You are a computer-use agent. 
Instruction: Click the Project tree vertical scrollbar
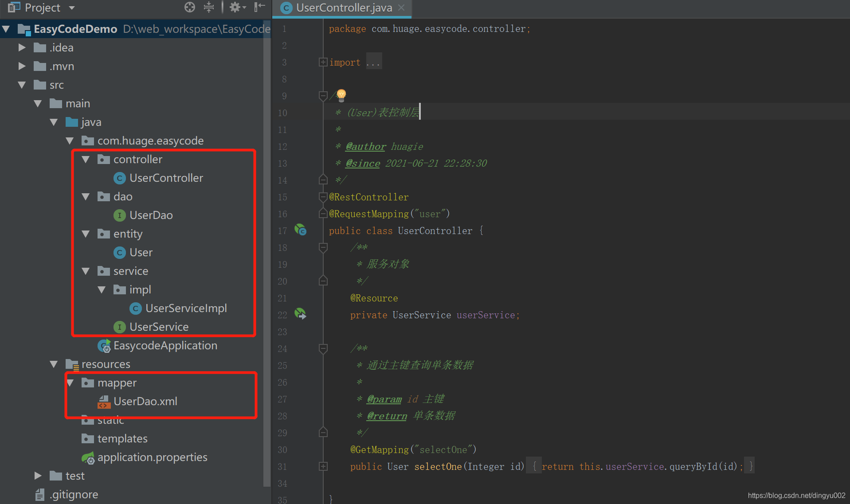coord(267,253)
